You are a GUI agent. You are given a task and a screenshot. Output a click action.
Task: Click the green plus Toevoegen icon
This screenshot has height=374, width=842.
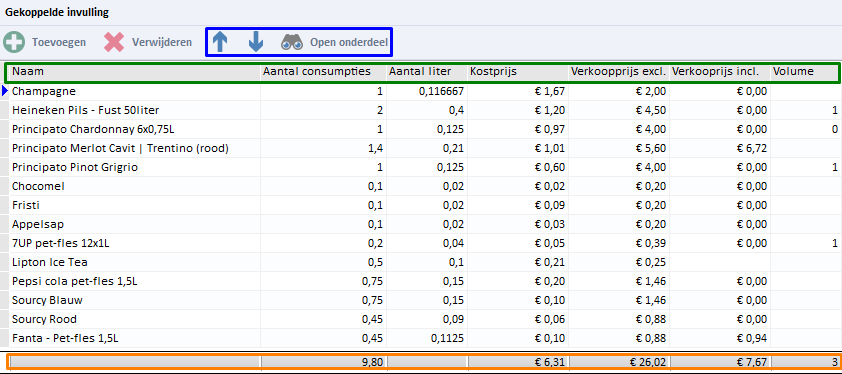click(13, 42)
